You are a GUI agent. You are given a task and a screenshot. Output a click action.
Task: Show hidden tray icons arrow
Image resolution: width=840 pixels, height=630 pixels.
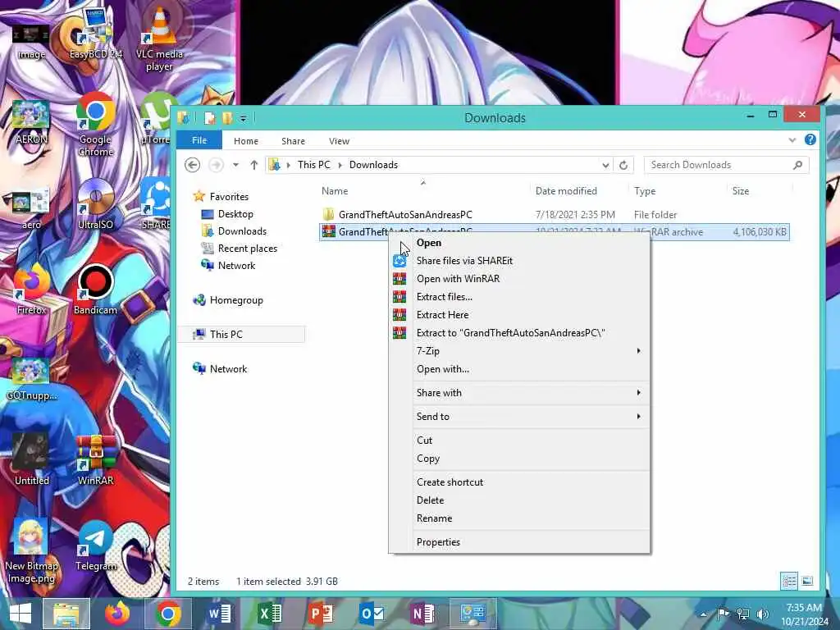pyautogui.click(x=704, y=614)
